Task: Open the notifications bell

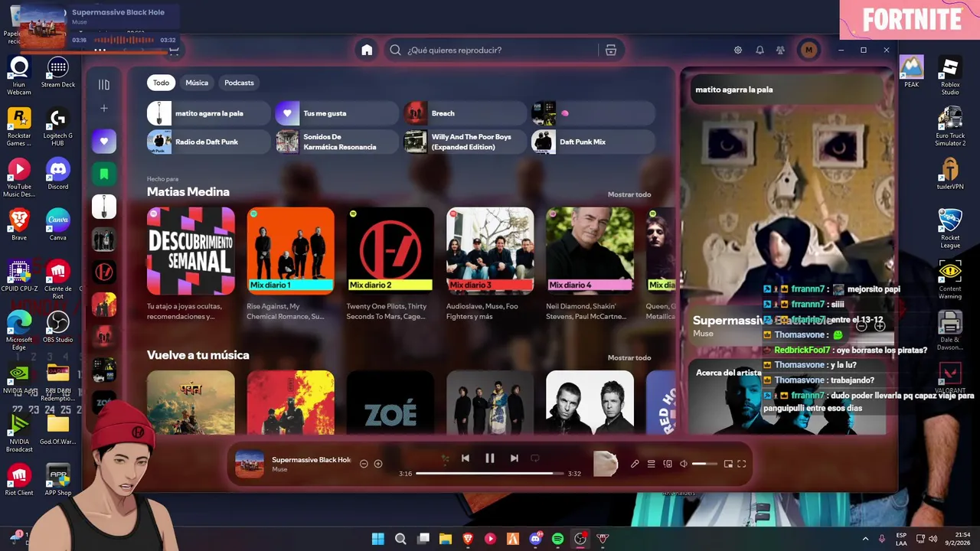Action: 759,50
